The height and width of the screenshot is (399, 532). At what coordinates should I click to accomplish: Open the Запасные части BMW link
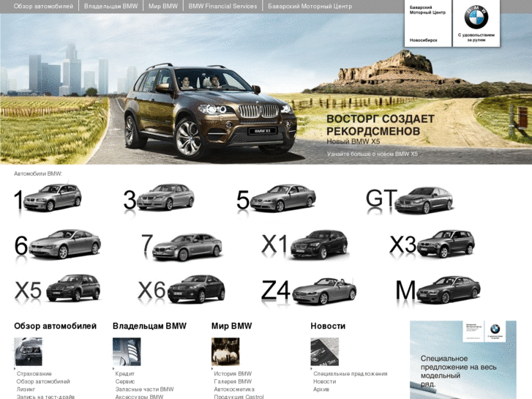coord(145,389)
